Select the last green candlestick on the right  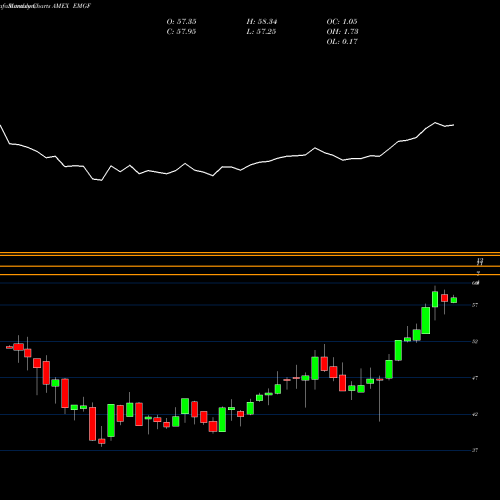[x=454, y=300]
